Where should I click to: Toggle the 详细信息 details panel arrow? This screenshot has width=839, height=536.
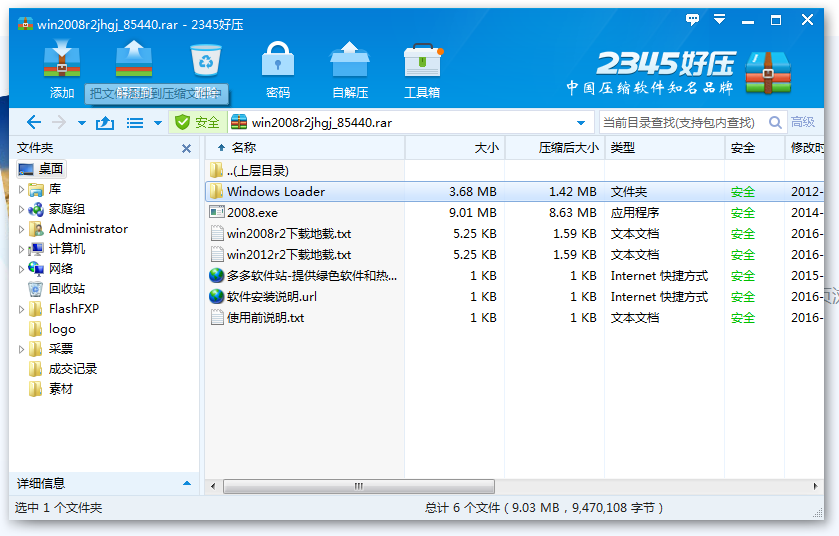(186, 483)
